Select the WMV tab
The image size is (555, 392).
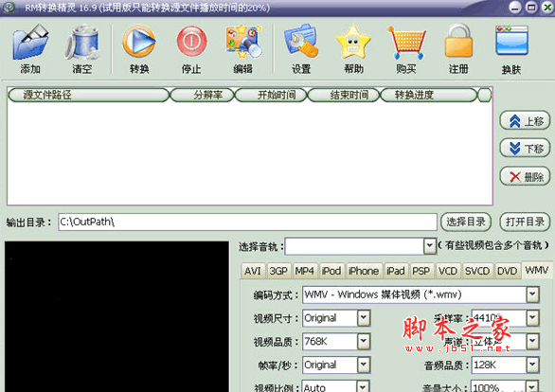(x=537, y=270)
